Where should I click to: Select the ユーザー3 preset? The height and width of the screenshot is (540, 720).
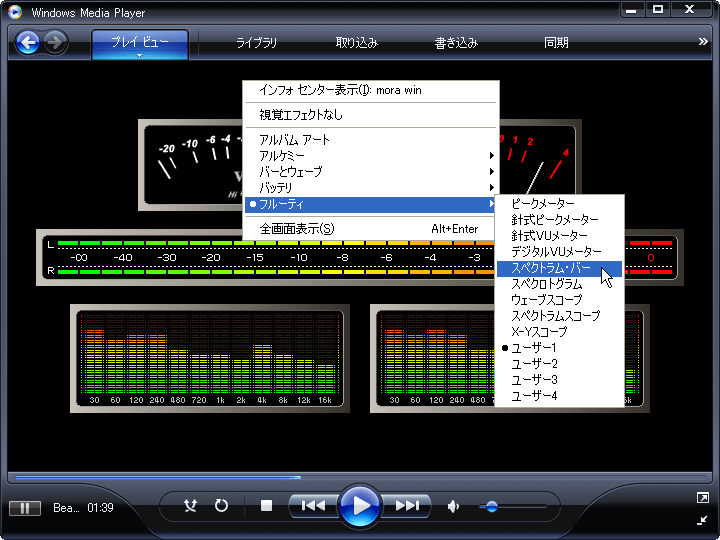tap(559, 380)
